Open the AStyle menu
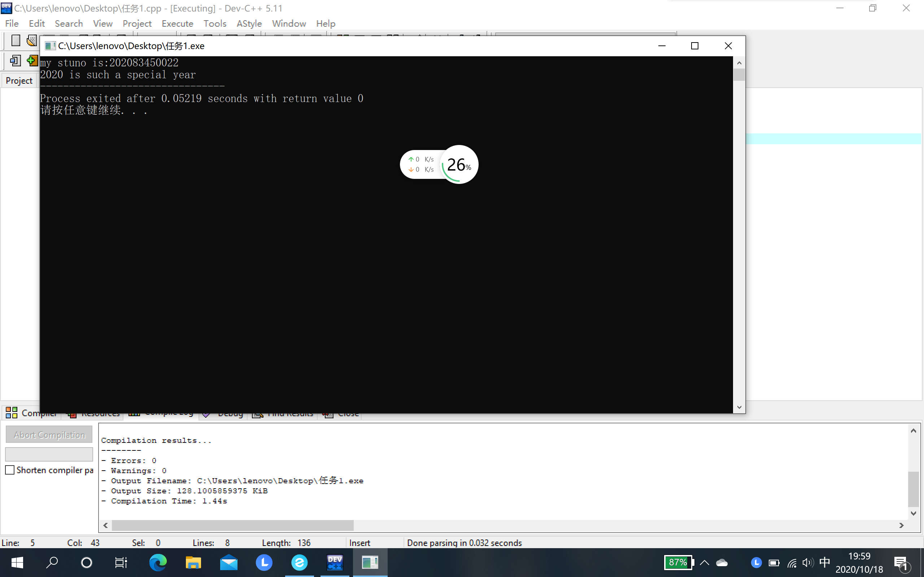 point(249,24)
